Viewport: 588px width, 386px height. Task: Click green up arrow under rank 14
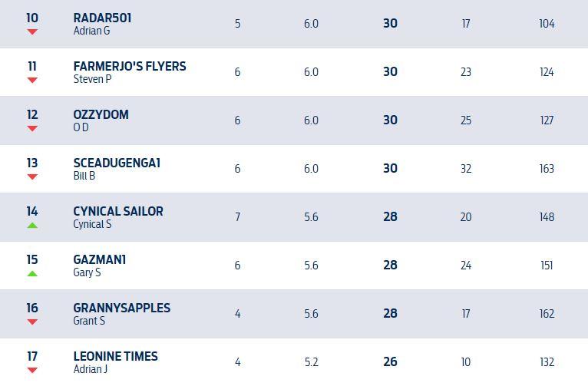32,226
